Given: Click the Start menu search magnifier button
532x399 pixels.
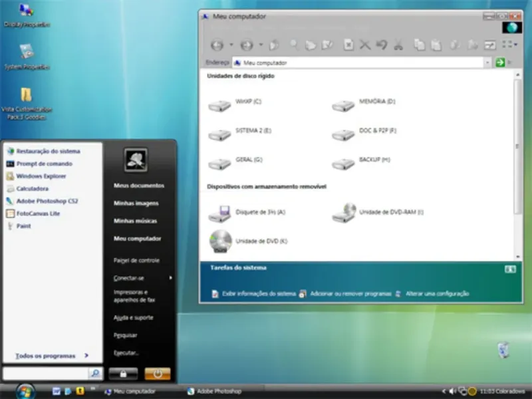Looking at the screenshot, I should [x=95, y=373].
